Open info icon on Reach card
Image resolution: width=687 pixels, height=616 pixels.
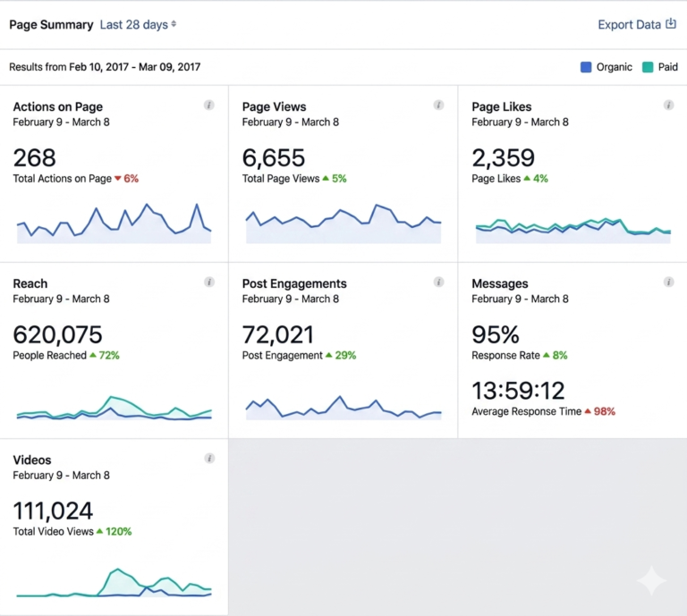click(209, 282)
